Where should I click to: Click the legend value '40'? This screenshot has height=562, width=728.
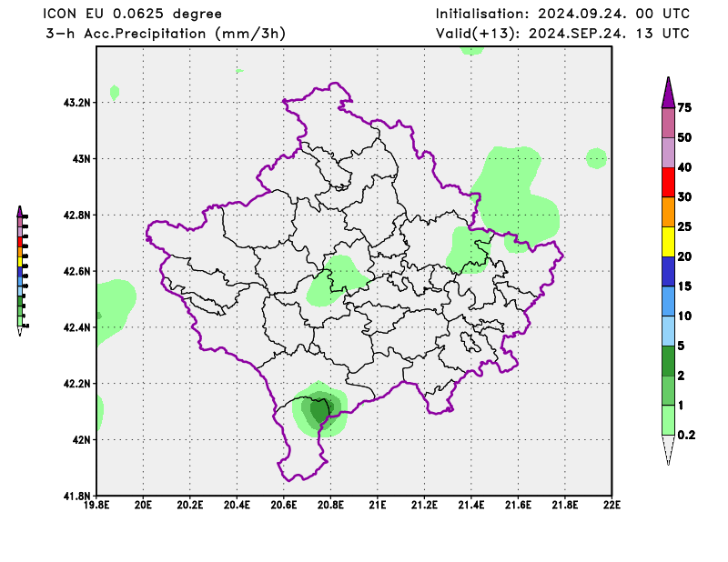[x=684, y=167]
